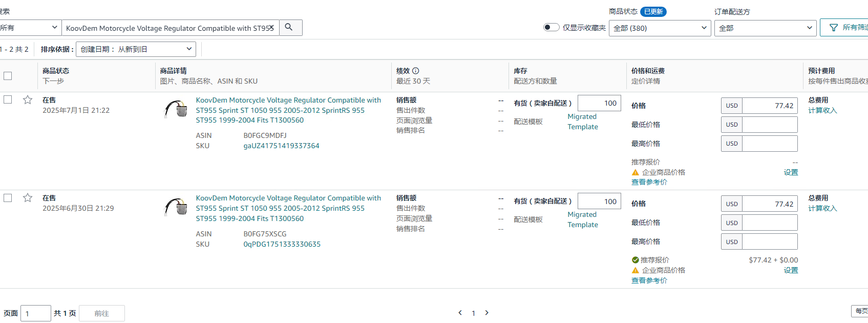This screenshot has width=868, height=323.
Task: Open the 排序依据 sort dropdown
Action: point(136,49)
